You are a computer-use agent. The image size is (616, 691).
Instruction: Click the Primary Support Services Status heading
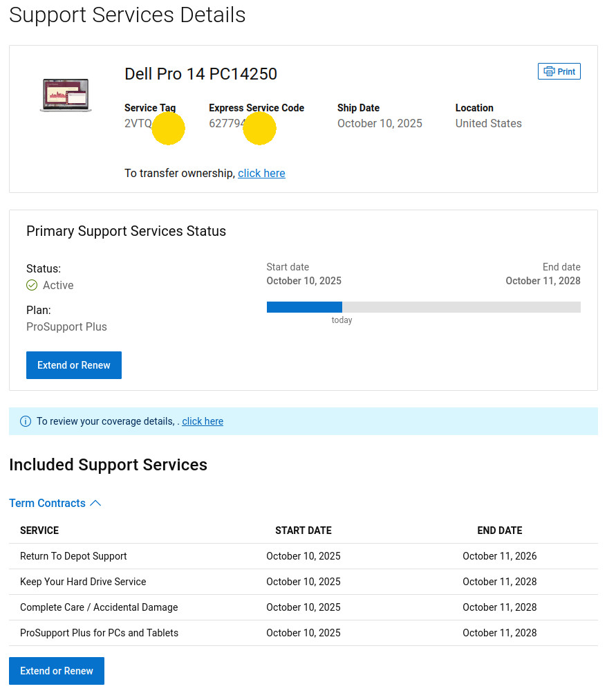click(x=126, y=231)
